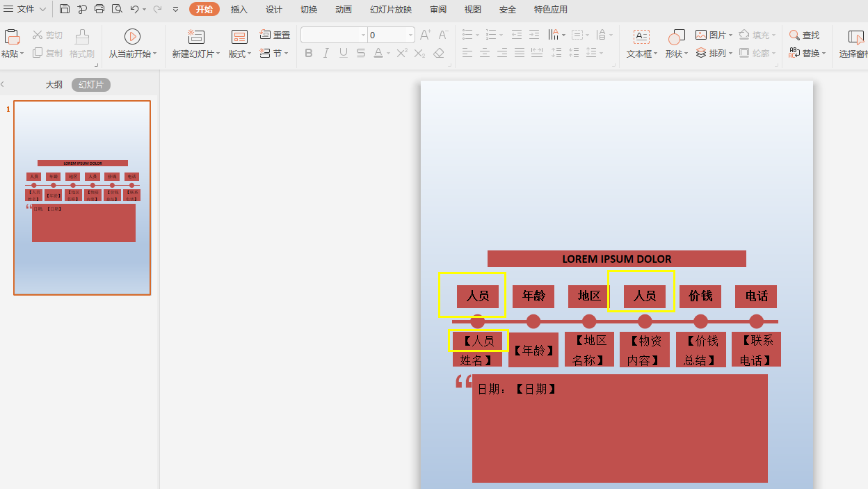Switch to the 插入 ribbon tab

[239, 9]
